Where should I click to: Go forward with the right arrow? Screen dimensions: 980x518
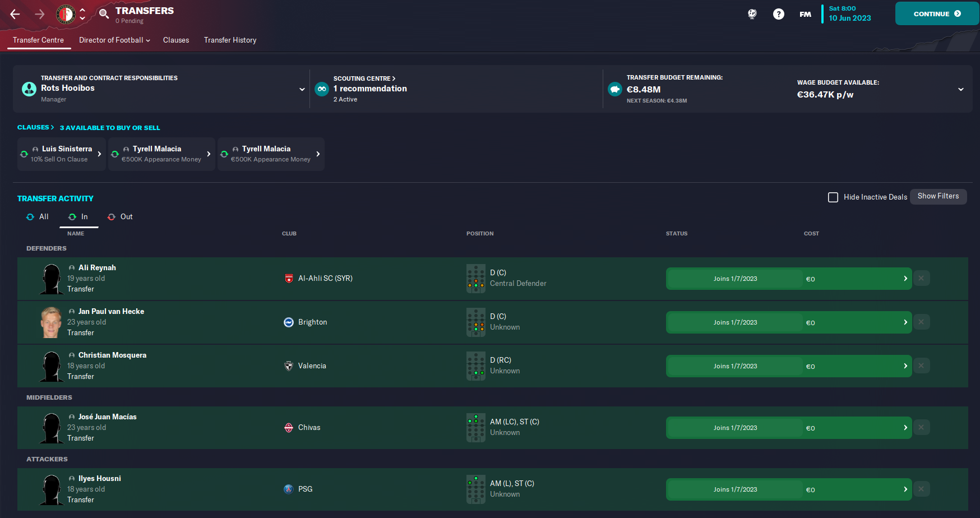[x=40, y=14]
